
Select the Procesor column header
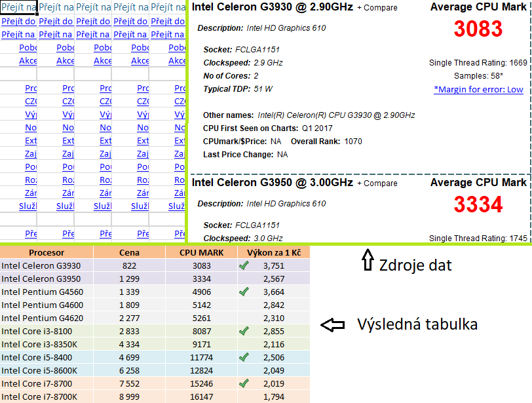coord(47,252)
